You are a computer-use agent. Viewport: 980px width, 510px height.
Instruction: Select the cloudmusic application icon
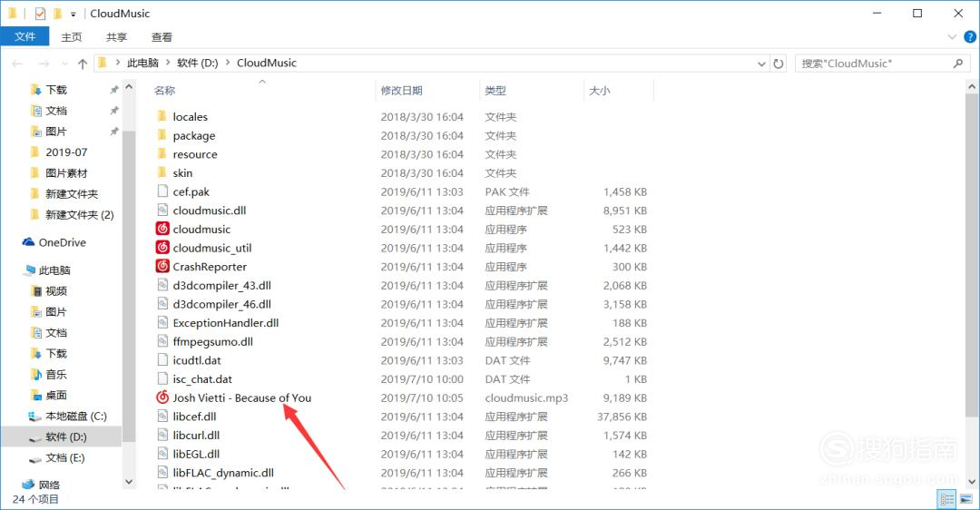coord(162,229)
